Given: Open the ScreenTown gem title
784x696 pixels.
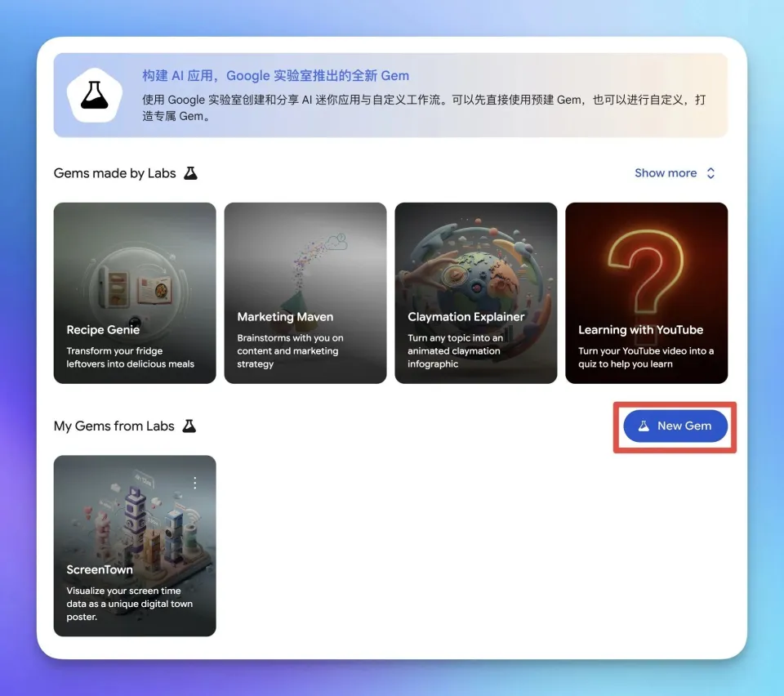Looking at the screenshot, I should [100, 569].
